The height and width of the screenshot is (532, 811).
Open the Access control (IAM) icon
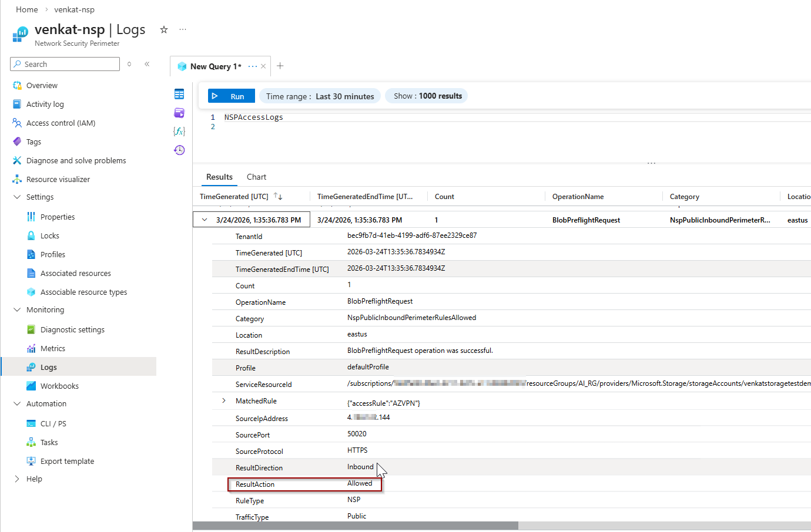click(x=17, y=123)
